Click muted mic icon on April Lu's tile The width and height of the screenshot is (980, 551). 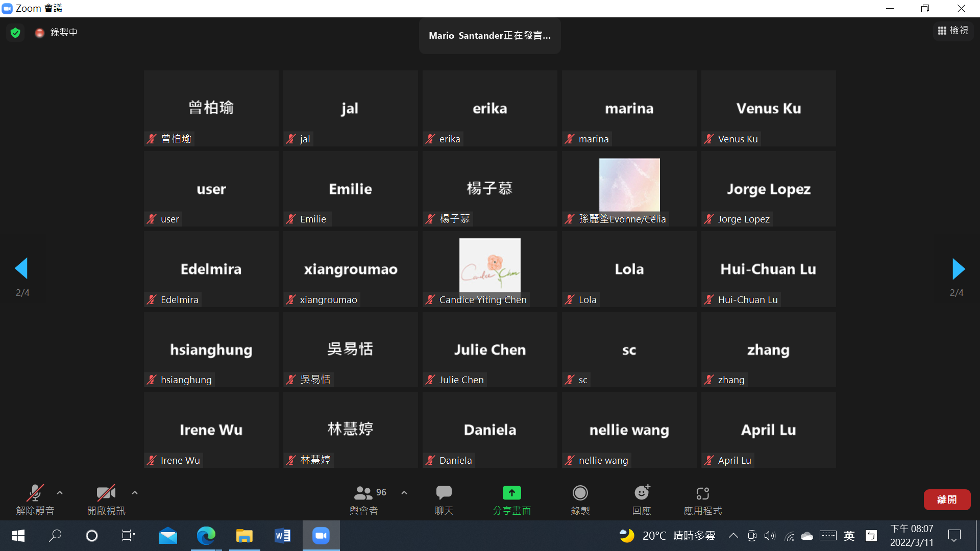(709, 460)
